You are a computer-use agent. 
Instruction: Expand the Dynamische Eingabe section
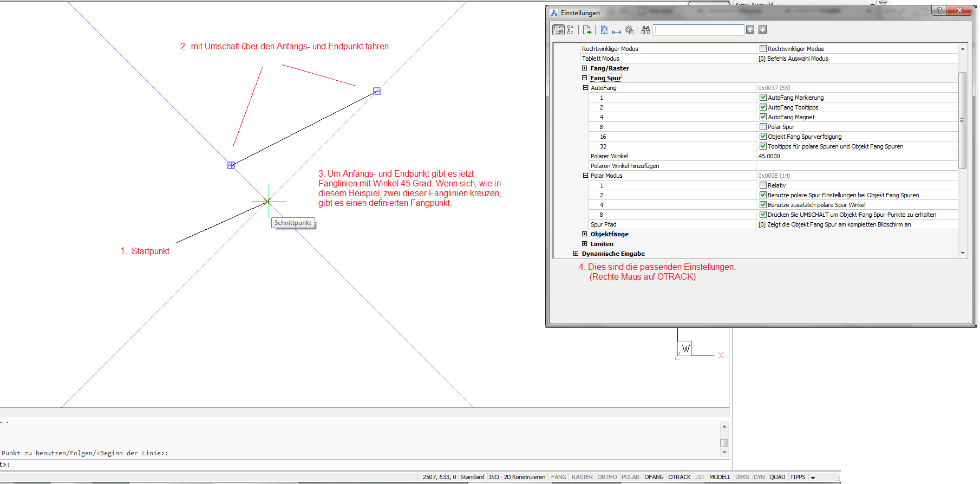tap(576, 254)
